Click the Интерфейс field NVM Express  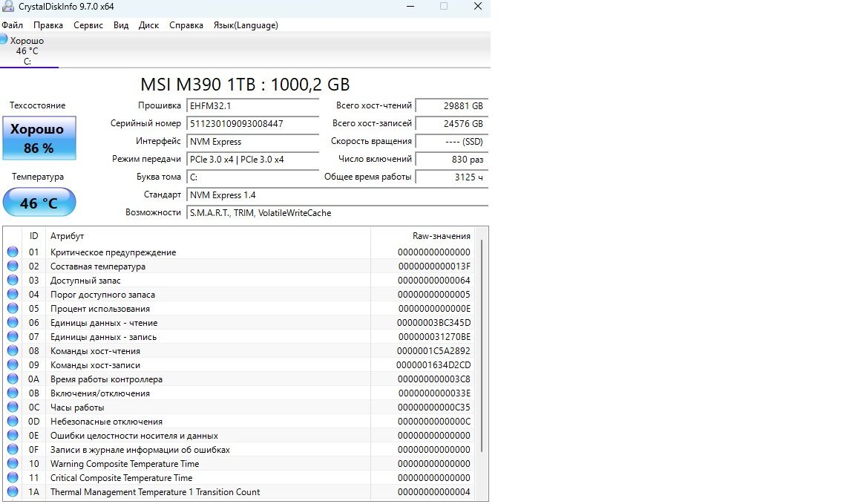[252, 142]
